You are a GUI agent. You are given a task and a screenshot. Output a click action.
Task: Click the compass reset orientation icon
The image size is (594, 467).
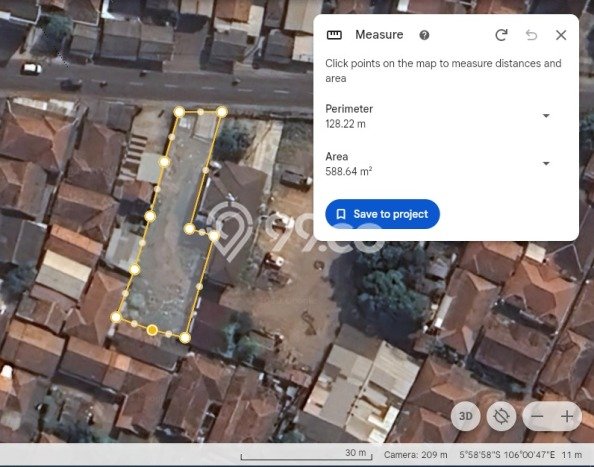click(x=501, y=416)
